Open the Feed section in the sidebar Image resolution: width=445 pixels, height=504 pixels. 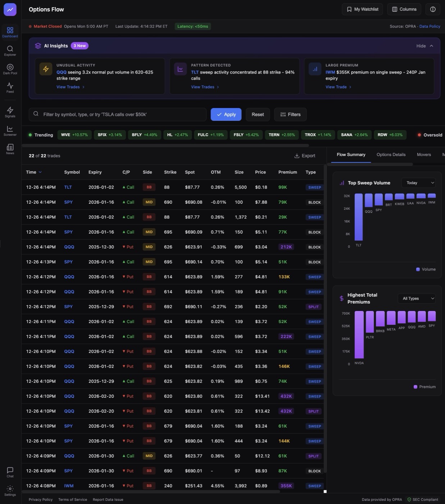click(x=10, y=87)
